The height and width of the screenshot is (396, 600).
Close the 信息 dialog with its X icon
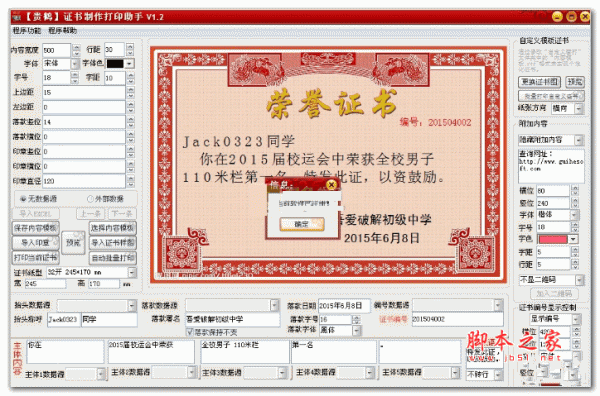pos(331,185)
